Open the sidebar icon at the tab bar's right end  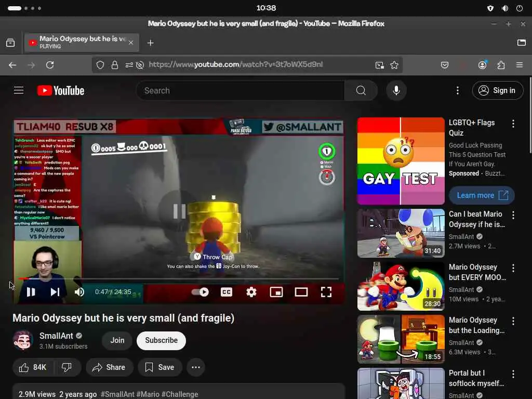(x=521, y=43)
